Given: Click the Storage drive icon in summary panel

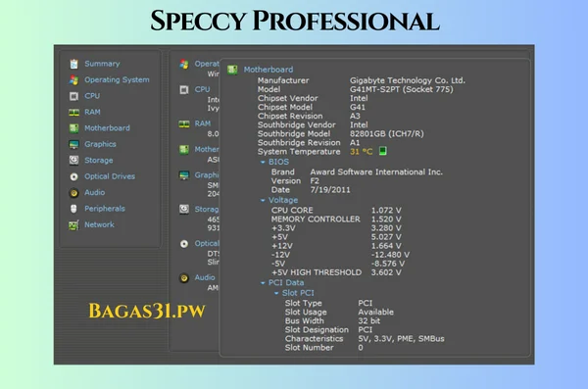Looking at the screenshot, I should click(184, 209).
